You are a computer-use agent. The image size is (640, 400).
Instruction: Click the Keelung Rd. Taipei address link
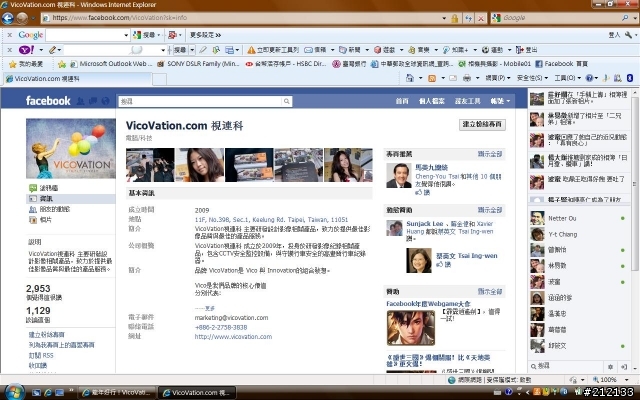click(271, 220)
